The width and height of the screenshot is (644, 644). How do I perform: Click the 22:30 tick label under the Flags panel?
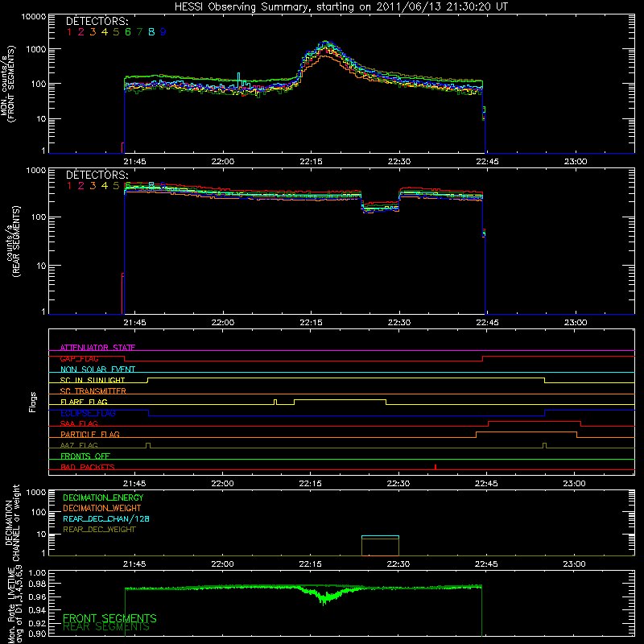coord(398,484)
